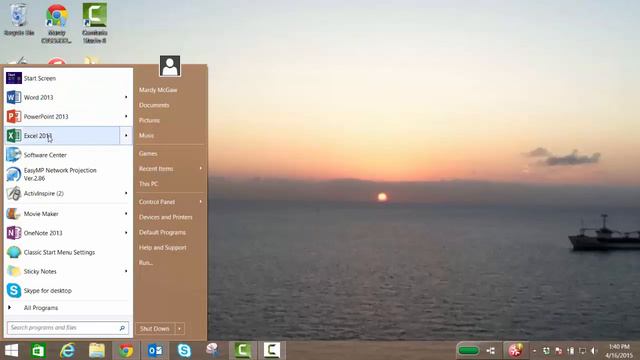Screen dimensions: 640x360
Task: Expand the Movie Maker submenu arrow
Action: [126, 213]
